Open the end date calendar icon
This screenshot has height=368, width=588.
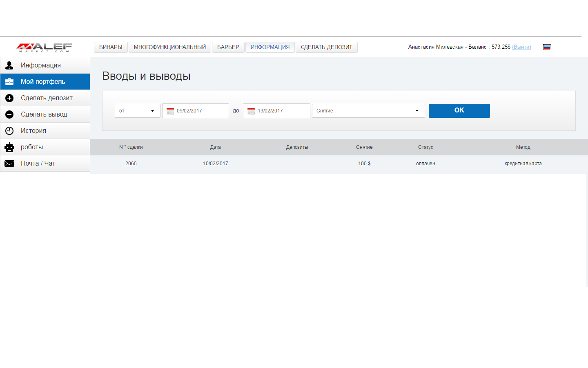251,111
